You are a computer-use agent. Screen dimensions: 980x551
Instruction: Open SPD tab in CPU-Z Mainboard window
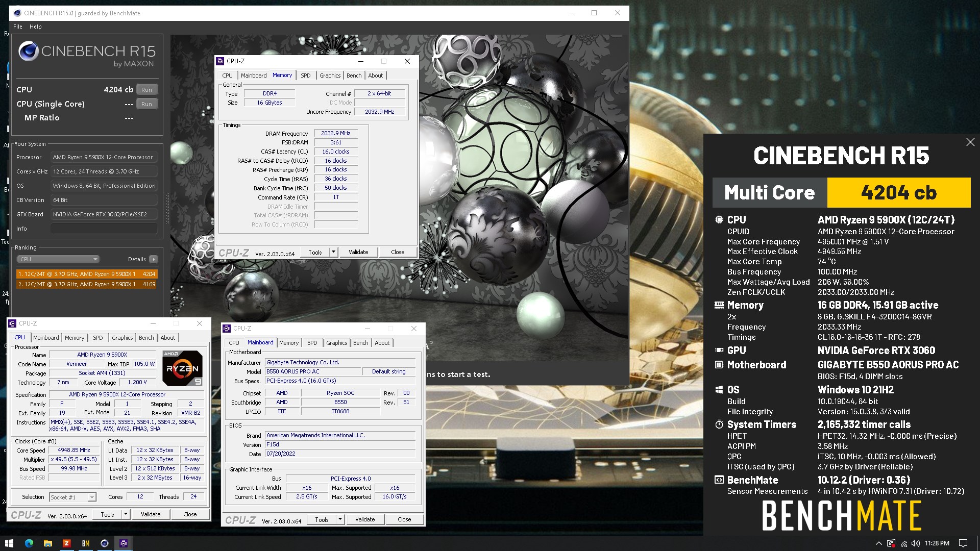[312, 343]
